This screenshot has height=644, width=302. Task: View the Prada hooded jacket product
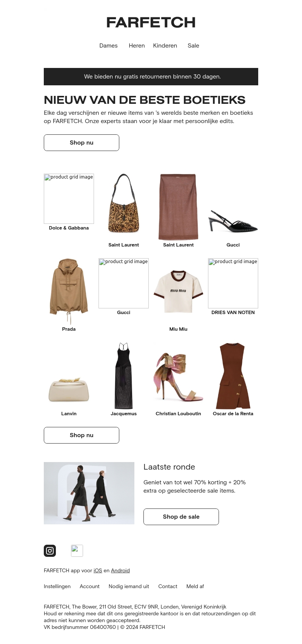69,291
